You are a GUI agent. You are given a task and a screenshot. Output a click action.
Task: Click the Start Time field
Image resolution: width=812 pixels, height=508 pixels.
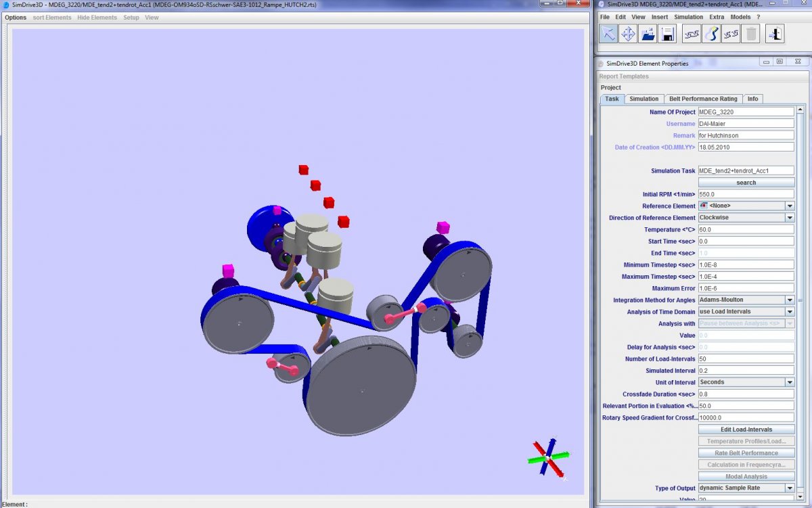(746, 241)
